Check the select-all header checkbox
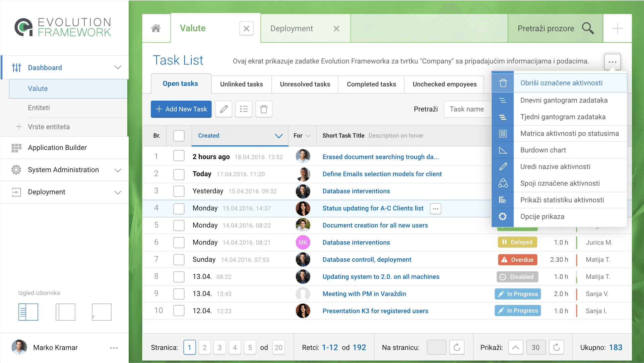Image resolution: width=644 pixels, height=363 pixels. tap(179, 136)
